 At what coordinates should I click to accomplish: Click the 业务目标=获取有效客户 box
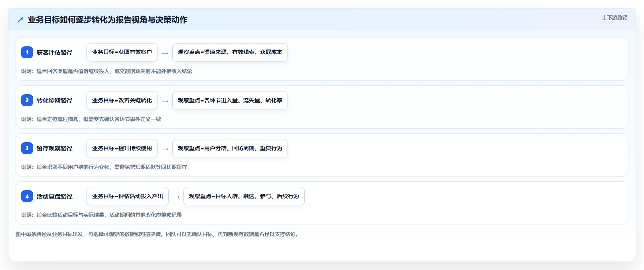(x=122, y=52)
